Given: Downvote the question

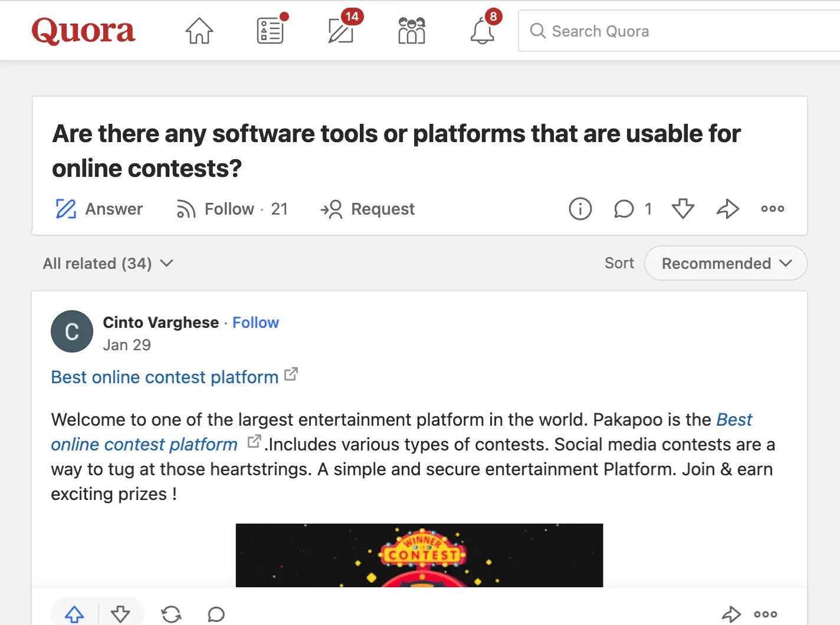Looking at the screenshot, I should point(683,209).
